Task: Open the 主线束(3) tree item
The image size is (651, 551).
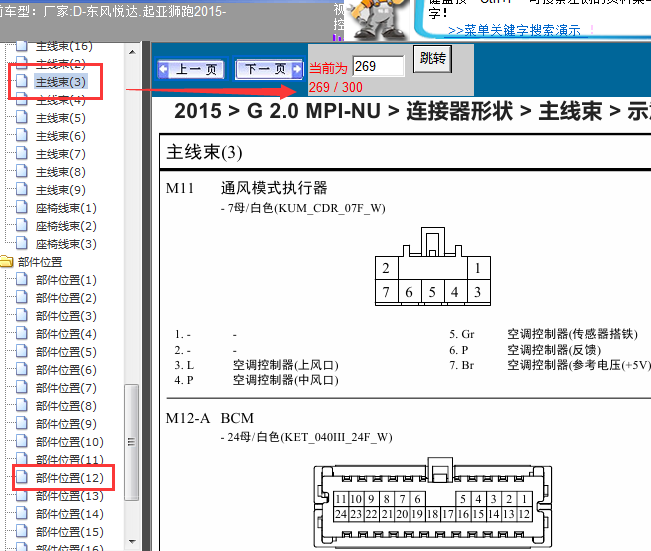Action: (x=61, y=82)
